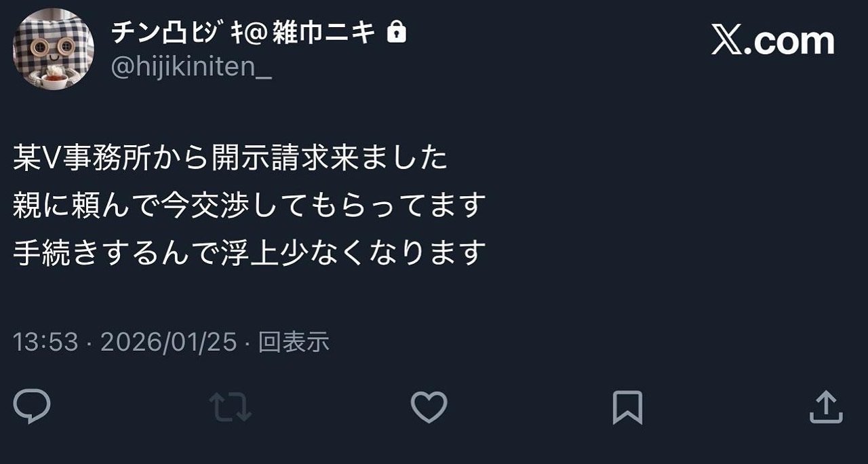Click the 2026/01/25 date

click(169, 342)
